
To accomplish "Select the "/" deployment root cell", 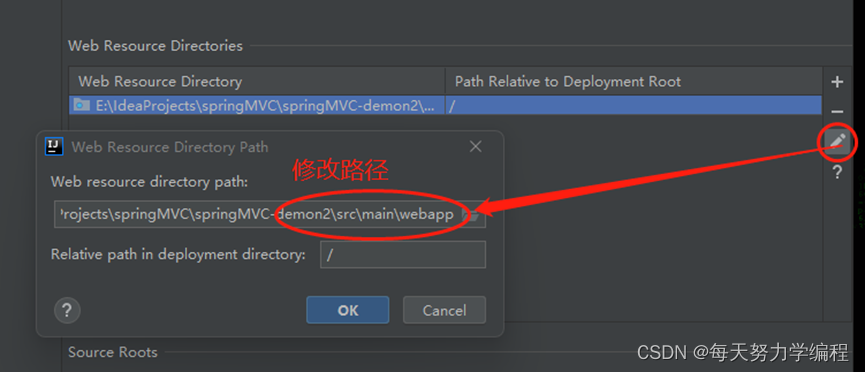I will pyautogui.click(x=633, y=105).
